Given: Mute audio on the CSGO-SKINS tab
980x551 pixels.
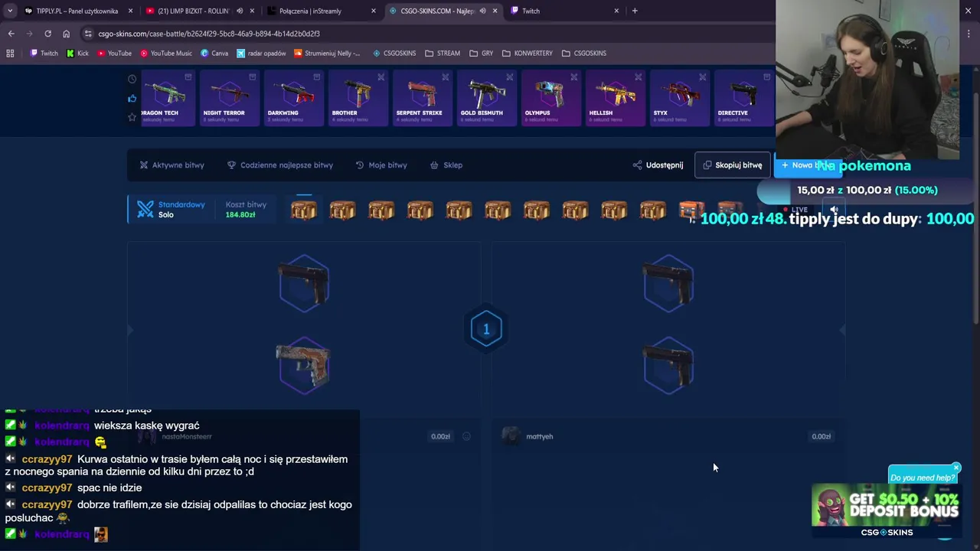Looking at the screenshot, I should [482, 11].
